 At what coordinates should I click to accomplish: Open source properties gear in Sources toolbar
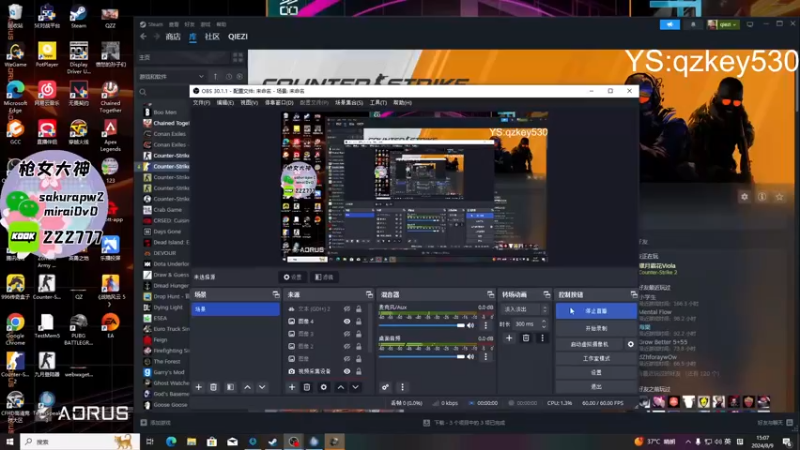[x=323, y=387]
